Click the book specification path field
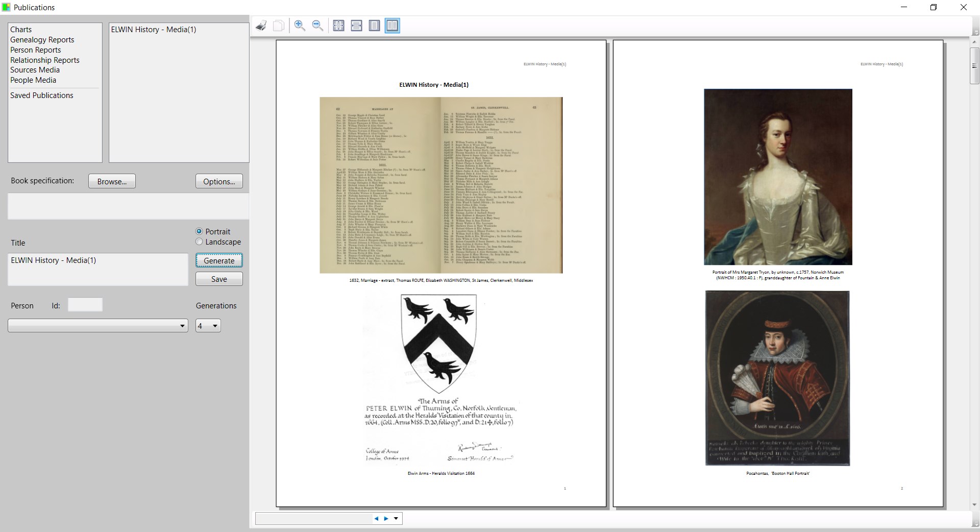The height and width of the screenshot is (532, 980). point(128,206)
